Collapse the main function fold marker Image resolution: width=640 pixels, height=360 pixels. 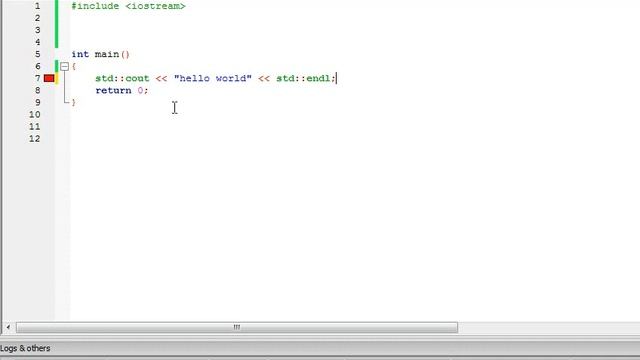tap(64, 66)
